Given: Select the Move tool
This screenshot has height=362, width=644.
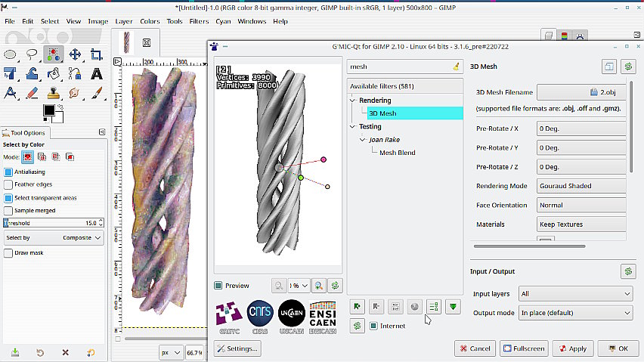Looking at the screenshot, I should click(75, 54).
